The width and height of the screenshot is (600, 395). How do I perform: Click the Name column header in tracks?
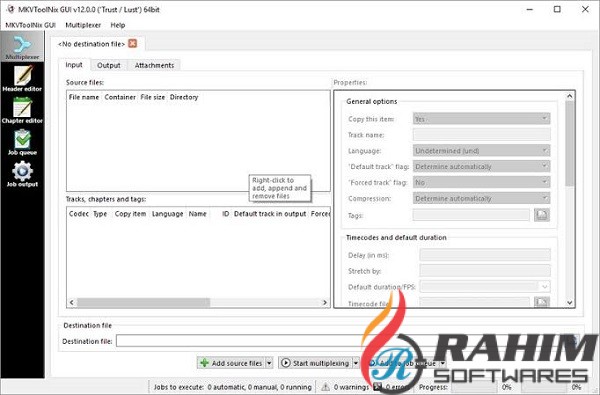197,214
